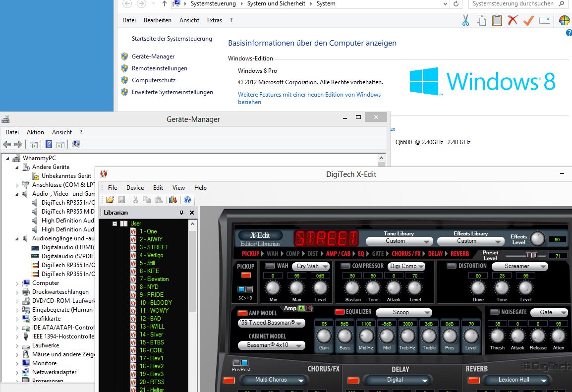
Task: Click the help question icon in Geräte-Manager toolbar
Action: click(x=49, y=144)
